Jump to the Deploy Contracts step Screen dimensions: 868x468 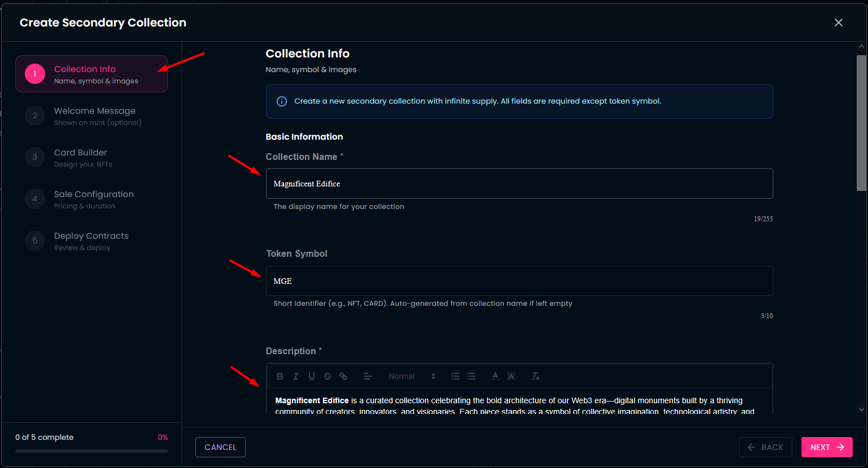coord(91,241)
